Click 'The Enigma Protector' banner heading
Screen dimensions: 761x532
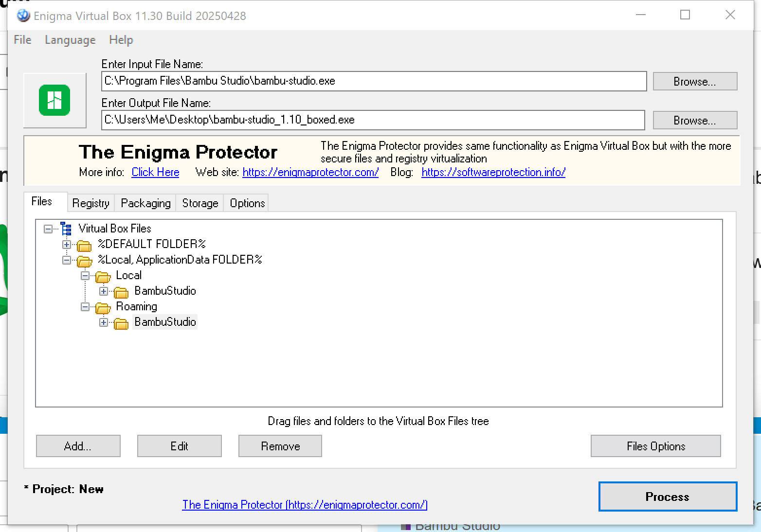178,152
